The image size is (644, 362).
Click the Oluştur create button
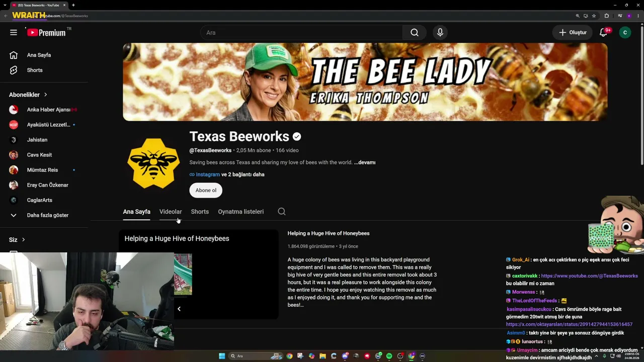[x=573, y=33]
